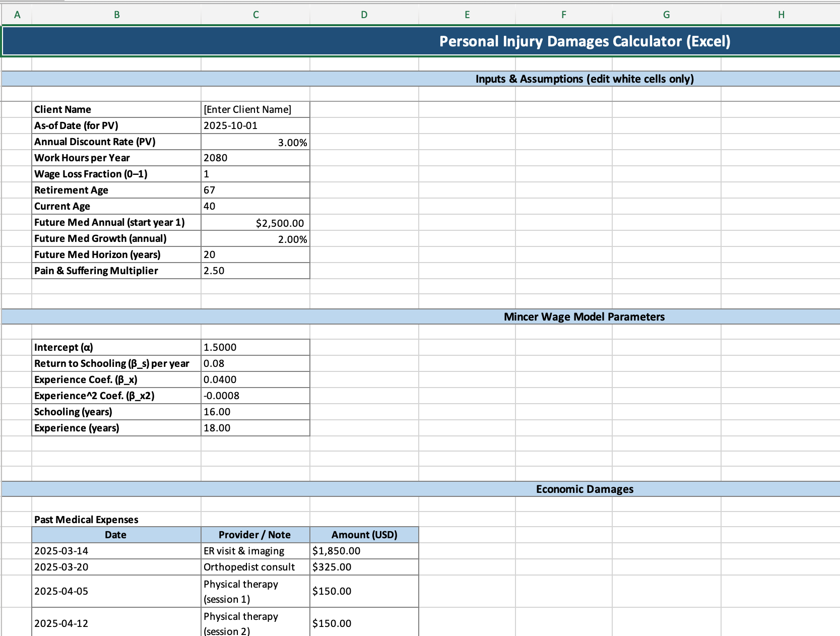Select the As-of Date value 2025-10-01
The image size is (840, 636).
[255, 125]
